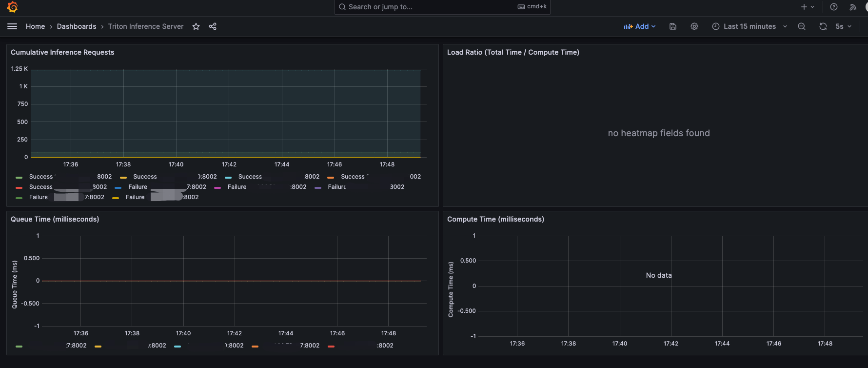Toggle red Success legend series
Screen dimensions: 868x368
[x=61, y=187]
